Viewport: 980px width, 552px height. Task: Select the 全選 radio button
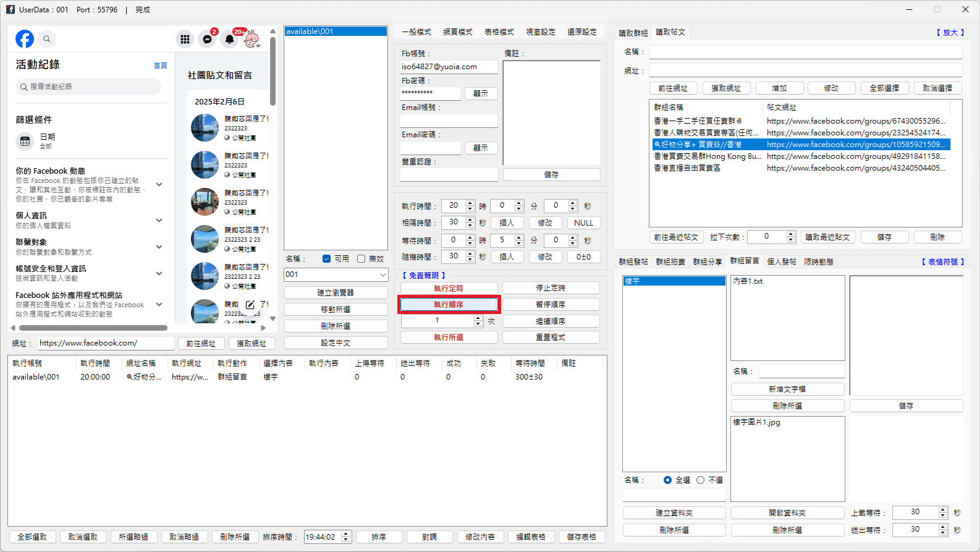667,480
